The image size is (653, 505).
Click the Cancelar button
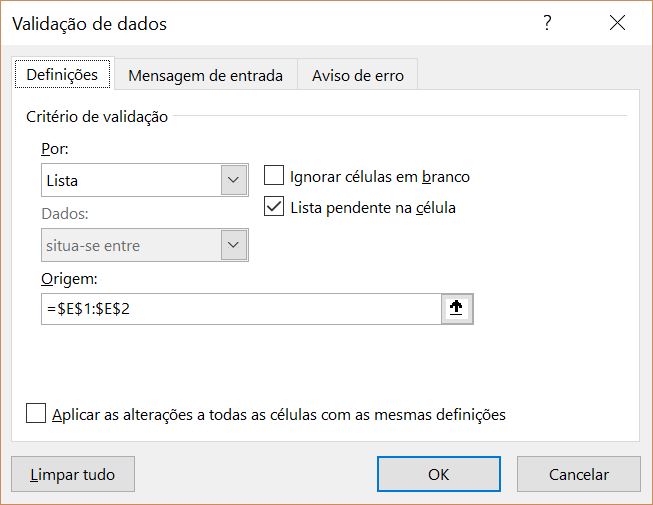579,474
